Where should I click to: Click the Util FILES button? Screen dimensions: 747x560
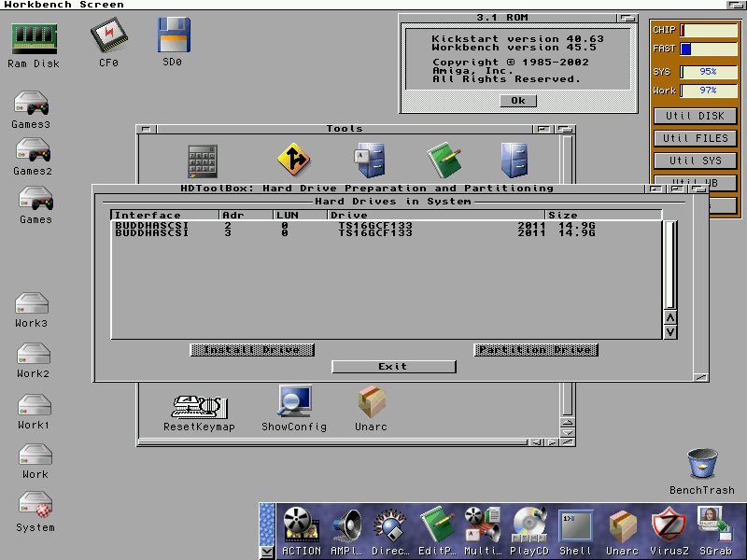click(x=695, y=138)
